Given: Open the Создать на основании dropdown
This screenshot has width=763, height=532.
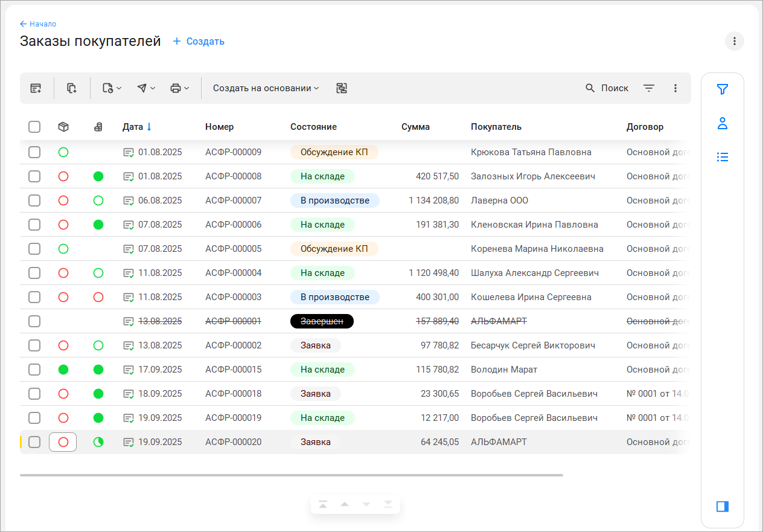Looking at the screenshot, I should click(266, 88).
